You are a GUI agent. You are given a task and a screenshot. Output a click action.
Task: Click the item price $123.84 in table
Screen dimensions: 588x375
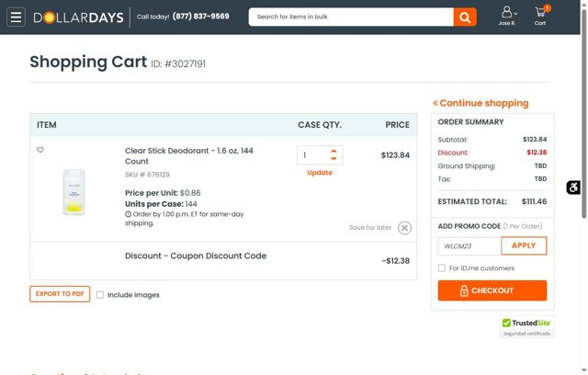point(395,155)
